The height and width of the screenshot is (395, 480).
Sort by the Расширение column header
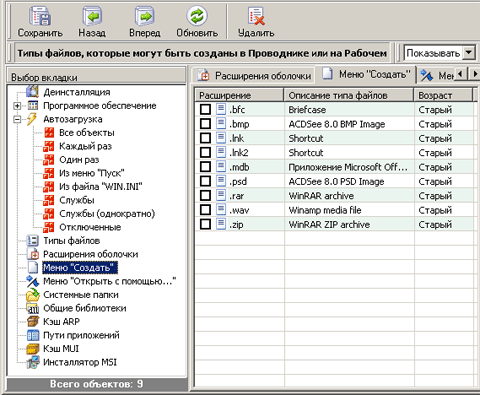239,95
